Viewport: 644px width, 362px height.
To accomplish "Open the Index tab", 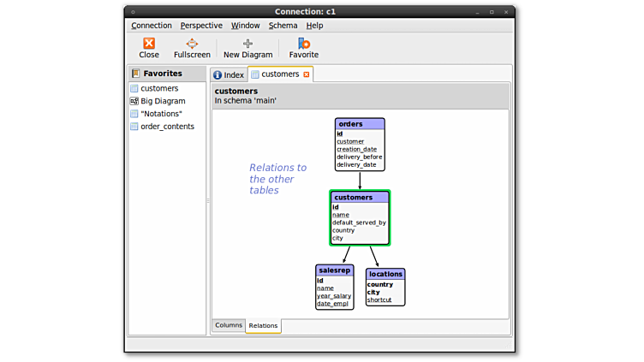I will 229,75.
